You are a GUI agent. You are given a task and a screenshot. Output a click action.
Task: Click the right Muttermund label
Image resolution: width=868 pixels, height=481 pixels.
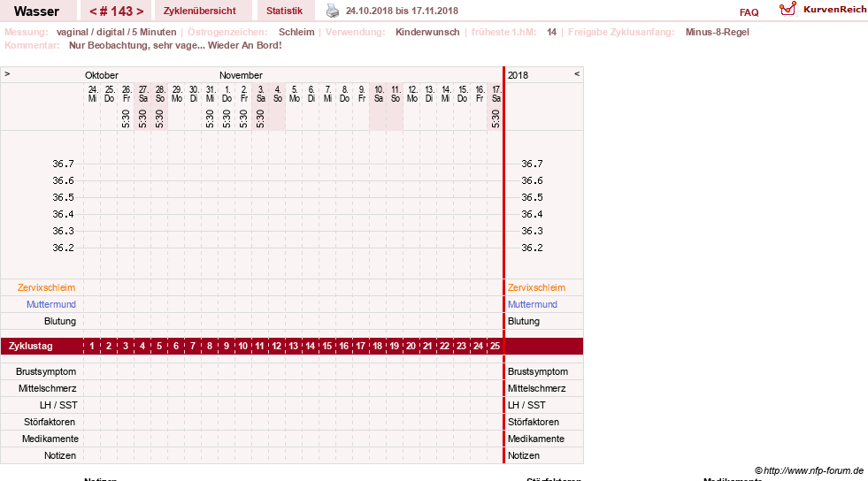click(x=533, y=304)
